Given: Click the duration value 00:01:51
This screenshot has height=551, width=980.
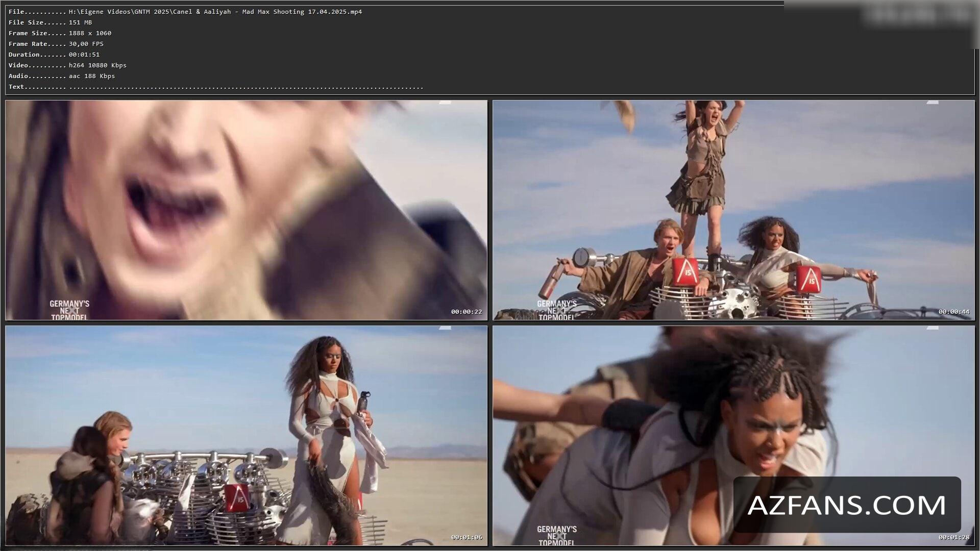Looking at the screenshot, I should coord(84,55).
